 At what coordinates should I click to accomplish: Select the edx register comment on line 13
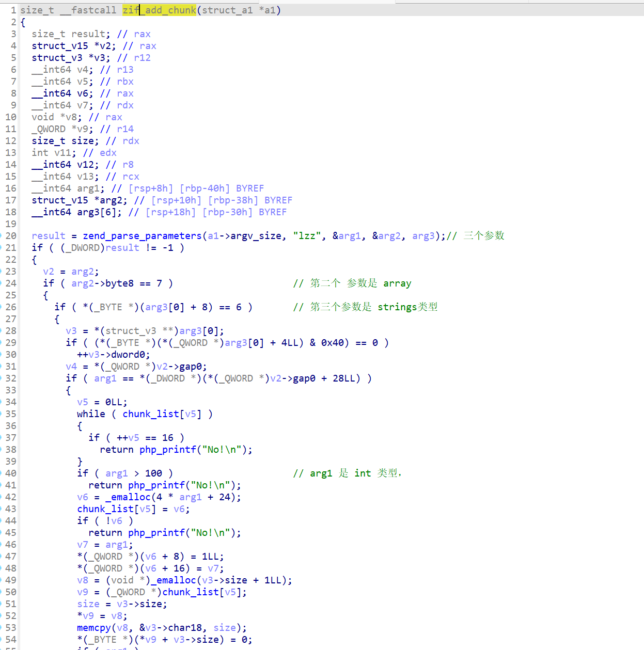coord(108,152)
